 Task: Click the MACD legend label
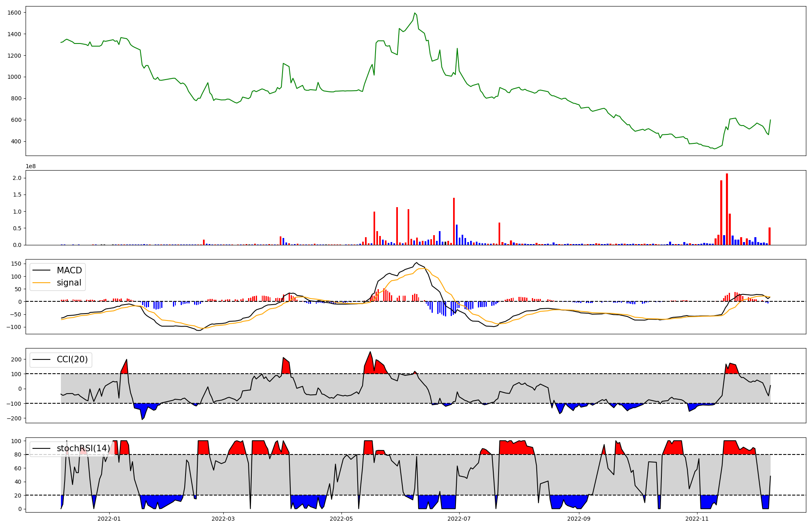coord(69,270)
